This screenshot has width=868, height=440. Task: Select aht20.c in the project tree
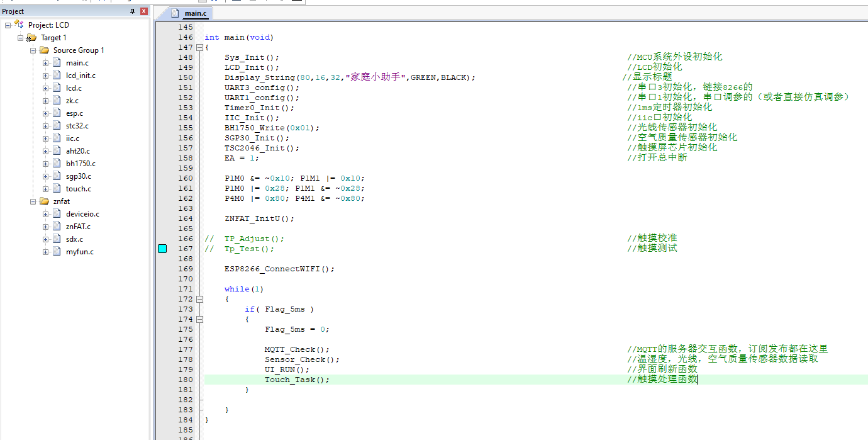point(77,150)
